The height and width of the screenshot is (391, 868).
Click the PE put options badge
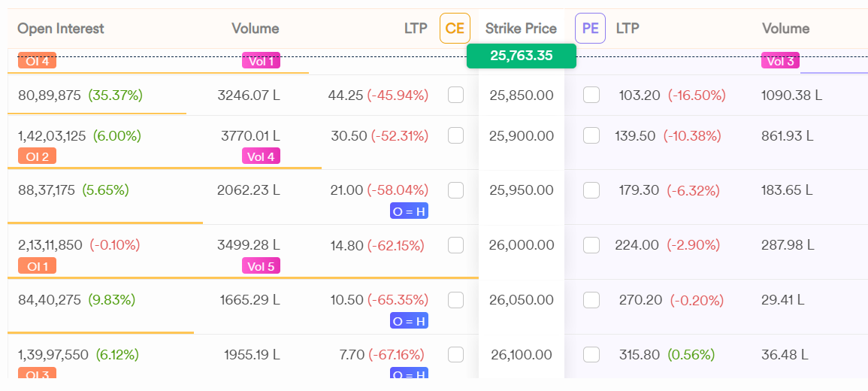[x=590, y=29]
